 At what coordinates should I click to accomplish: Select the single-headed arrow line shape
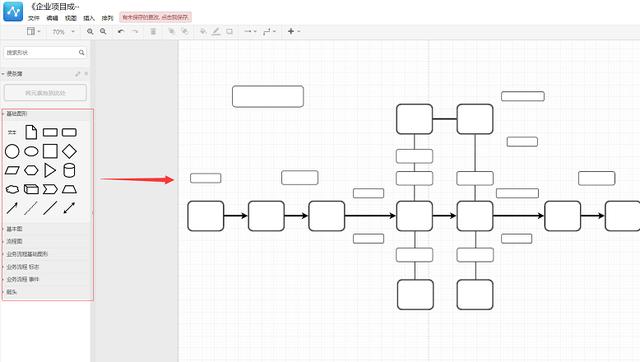[x=12, y=208]
